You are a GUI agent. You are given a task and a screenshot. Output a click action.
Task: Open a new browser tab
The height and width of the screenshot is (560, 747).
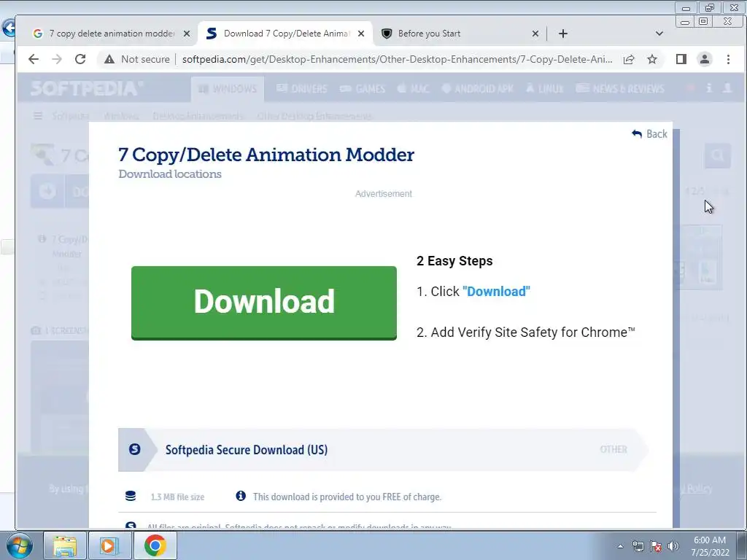[563, 34]
